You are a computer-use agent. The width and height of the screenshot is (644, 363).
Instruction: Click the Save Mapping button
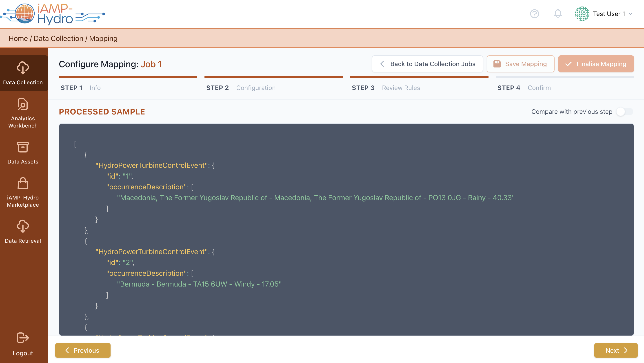[x=520, y=64]
